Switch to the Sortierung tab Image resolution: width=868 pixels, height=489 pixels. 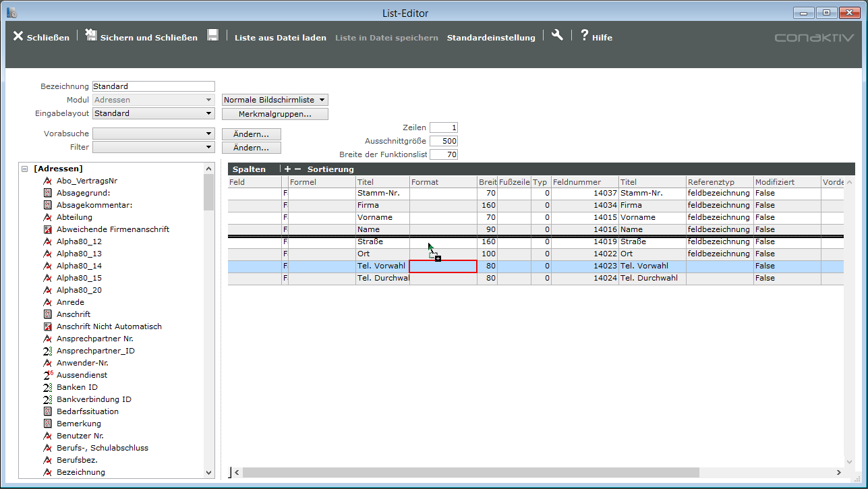330,169
